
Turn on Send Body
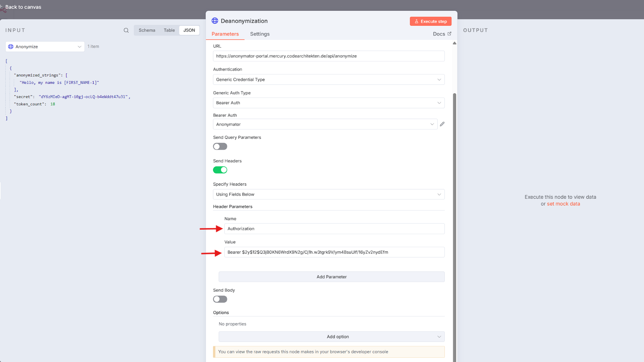pyautogui.click(x=220, y=299)
